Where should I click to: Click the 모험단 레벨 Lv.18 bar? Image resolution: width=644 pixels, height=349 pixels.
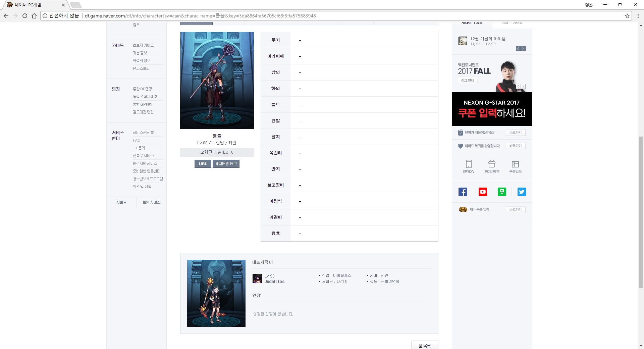click(x=217, y=152)
